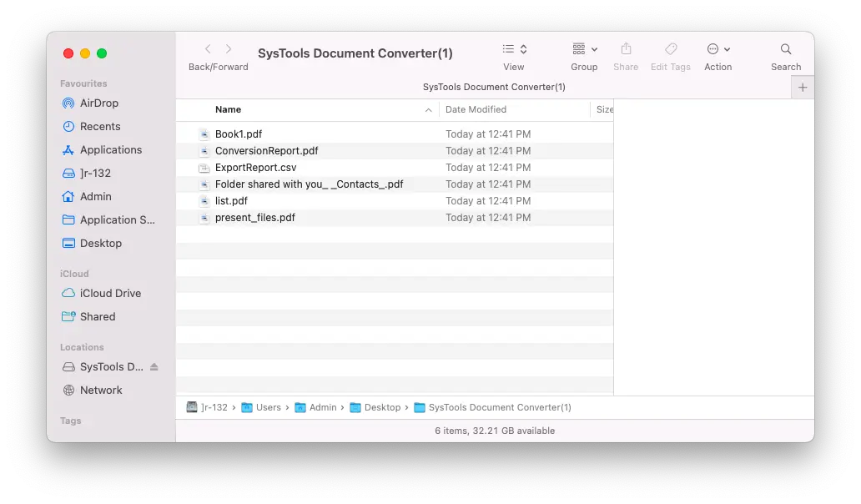The width and height of the screenshot is (861, 504).
Task: Click ]r-132 in the path bar
Action: click(x=207, y=407)
